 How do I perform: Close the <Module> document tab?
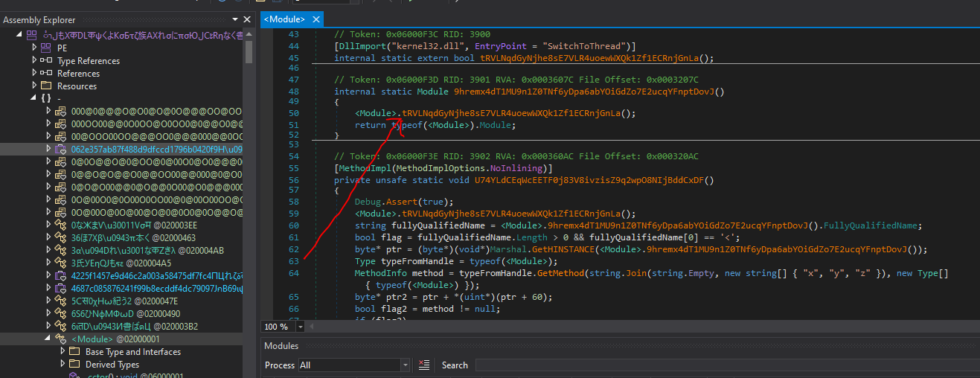(316, 19)
